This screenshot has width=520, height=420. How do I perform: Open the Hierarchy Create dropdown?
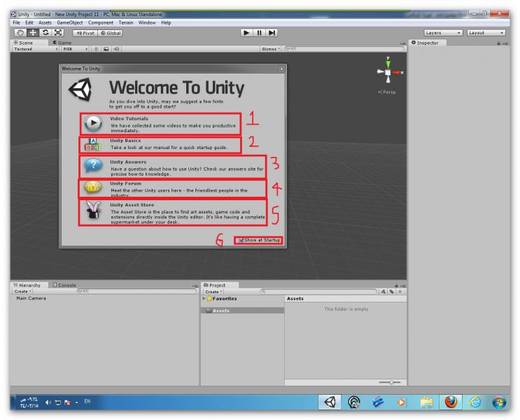[22, 291]
